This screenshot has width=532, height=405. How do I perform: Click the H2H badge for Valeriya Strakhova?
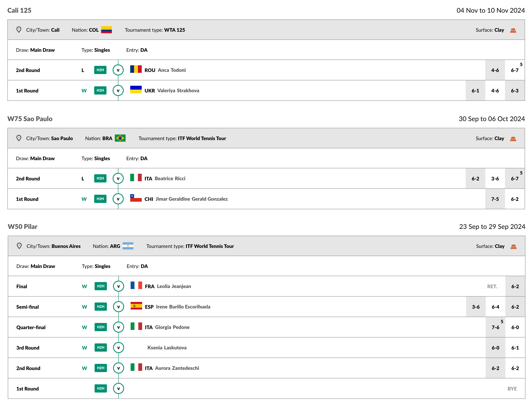click(x=100, y=90)
